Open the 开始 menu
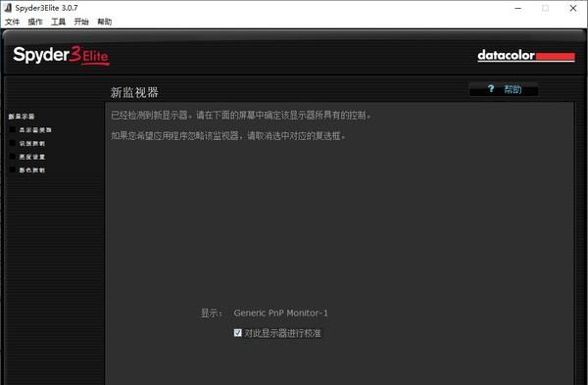Viewport: 588px width, 385px height. [x=81, y=22]
